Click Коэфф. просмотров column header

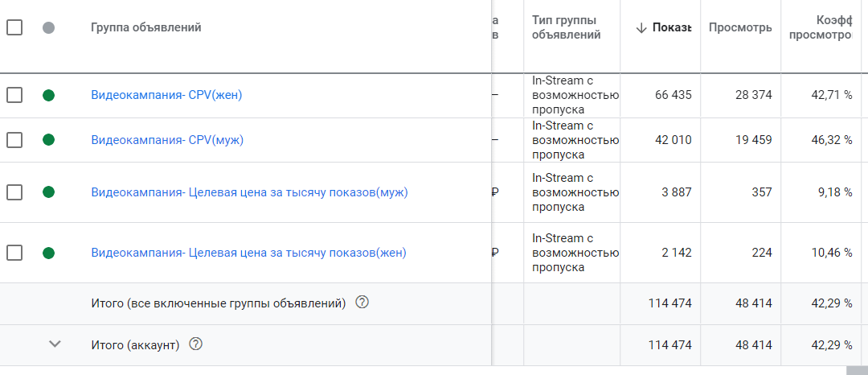point(820,28)
